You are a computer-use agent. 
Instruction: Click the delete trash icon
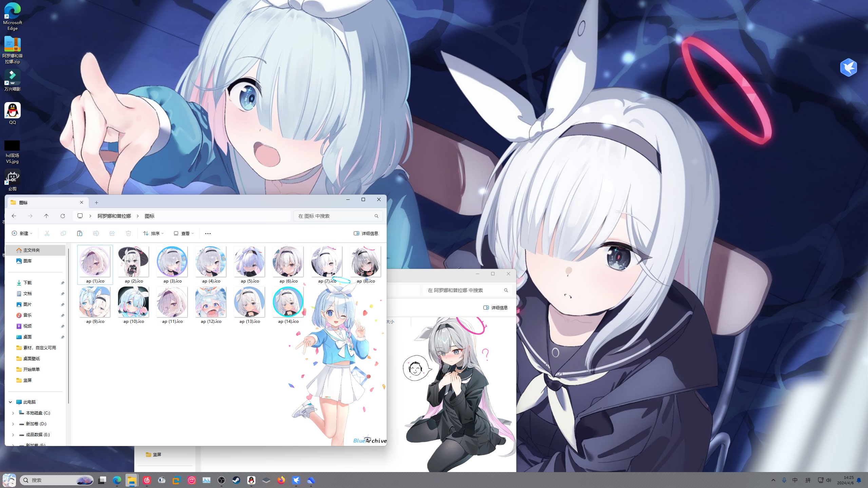[x=129, y=233]
